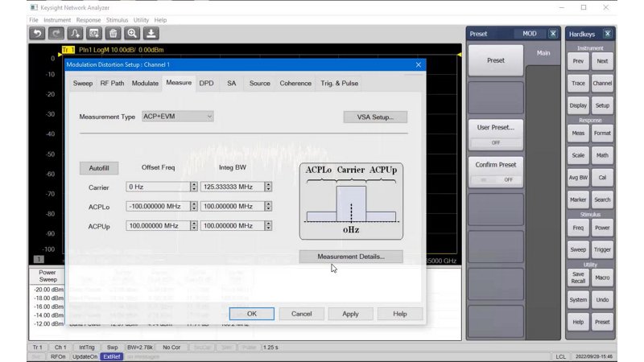This screenshot has width=644, height=362.
Task: Open the Instrument menu
Action: [x=57, y=20]
